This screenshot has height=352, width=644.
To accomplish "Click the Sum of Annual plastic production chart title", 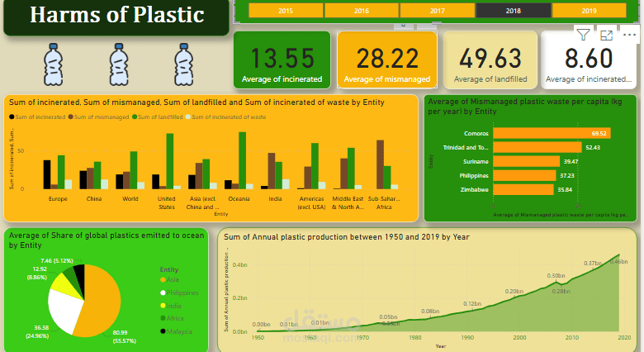I will click(x=346, y=237).
